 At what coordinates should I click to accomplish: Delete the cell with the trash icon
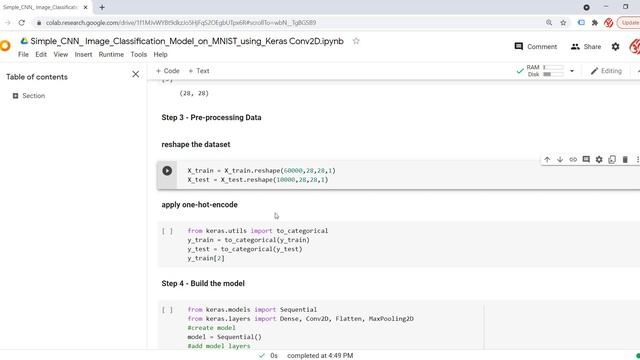[x=625, y=160]
